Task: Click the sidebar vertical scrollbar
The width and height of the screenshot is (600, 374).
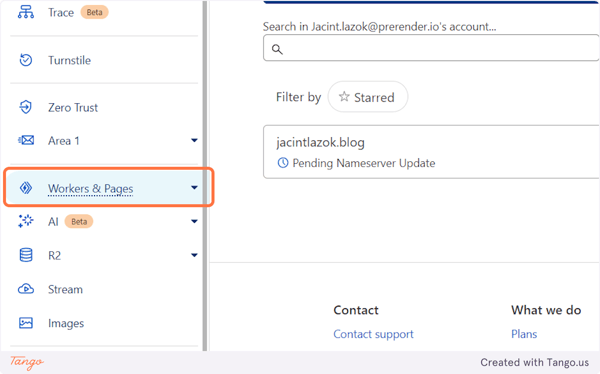Action: 205,176
